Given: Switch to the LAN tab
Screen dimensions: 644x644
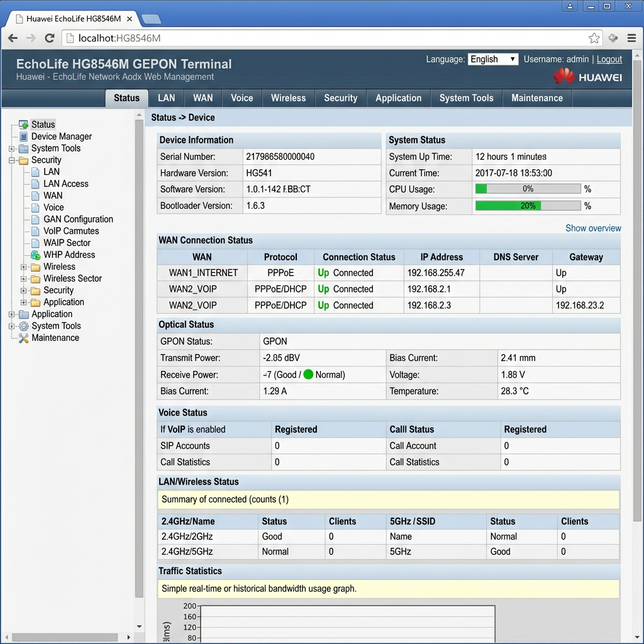Looking at the screenshot, I should [166, 98].
